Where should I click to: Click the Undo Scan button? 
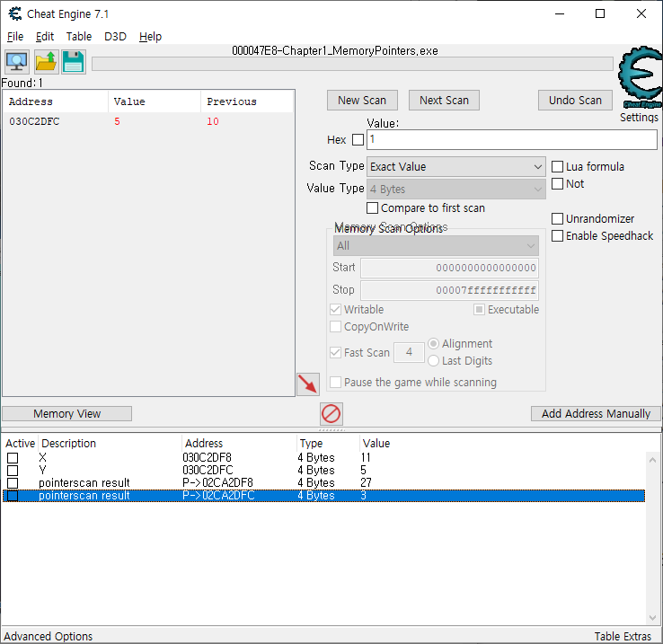tap(575, 101)
